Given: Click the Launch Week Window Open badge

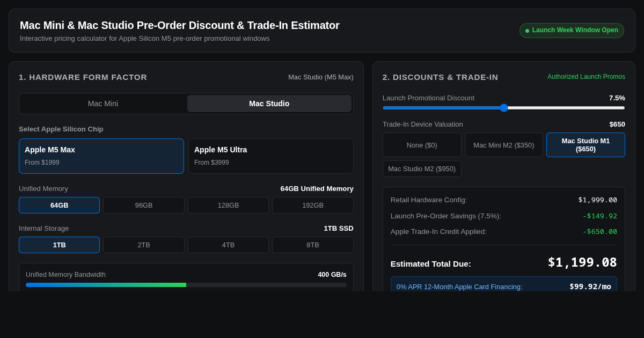Looking at the screenshot, I should tap(572, 31).
